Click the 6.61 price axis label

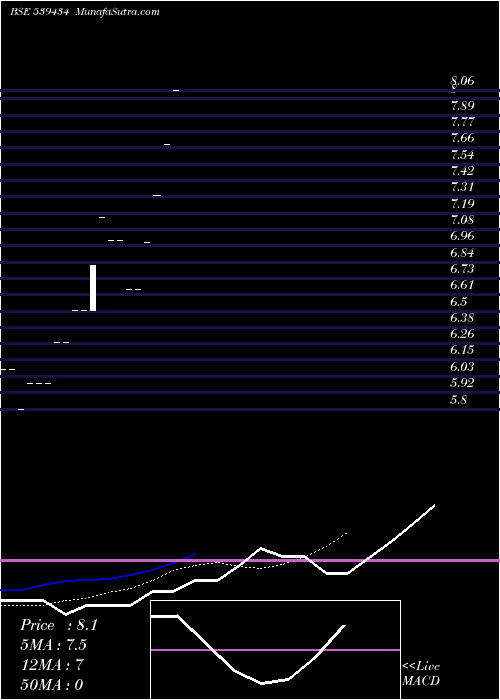462,286
